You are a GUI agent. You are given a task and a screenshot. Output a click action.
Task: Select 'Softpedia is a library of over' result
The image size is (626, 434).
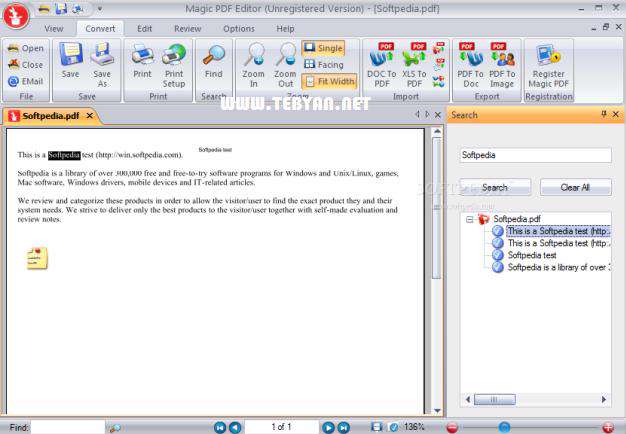tap(559, 268)
